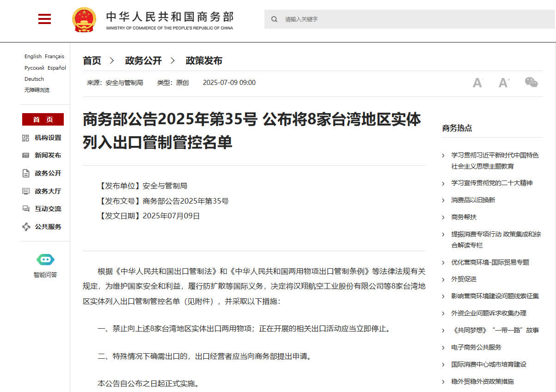Click the 政务大厅 screen icon

coord(26,191)
